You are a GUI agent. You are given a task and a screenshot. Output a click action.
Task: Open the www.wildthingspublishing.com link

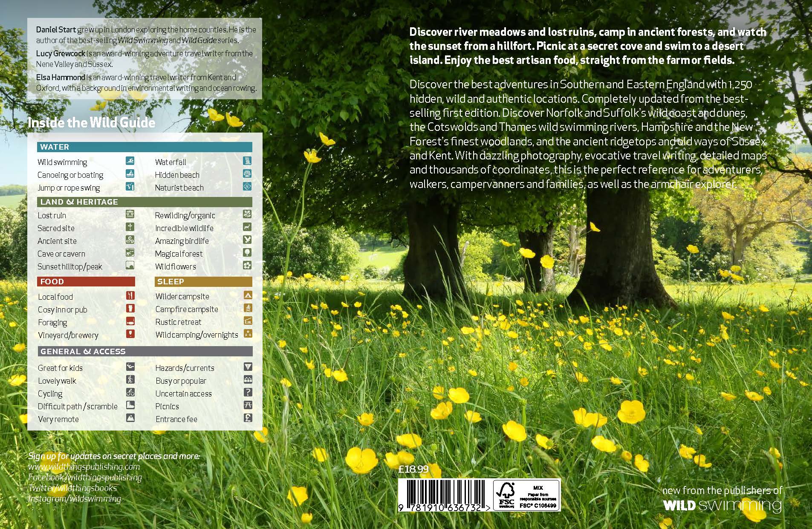84,467
